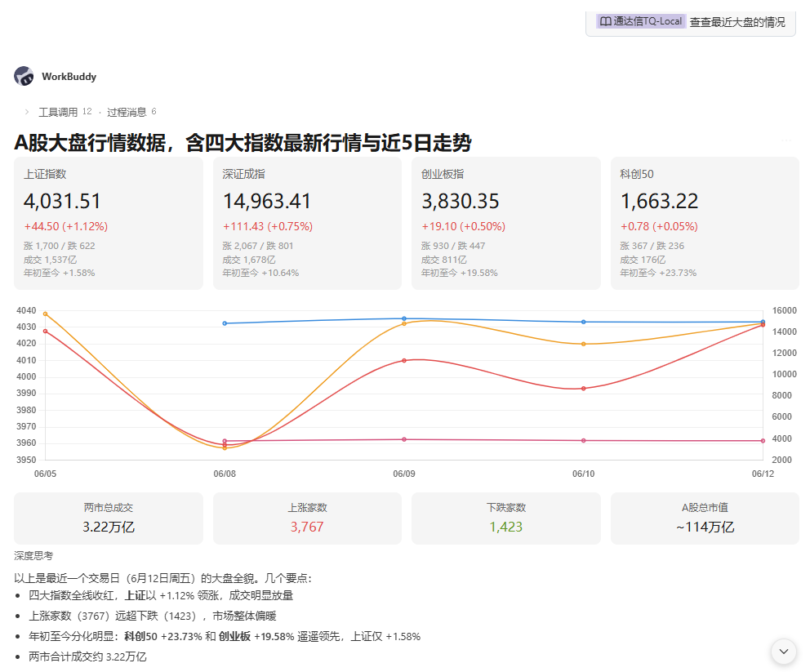Click the orange data point at 06/05
Image resolution: width=810 pixels, height=672 pixels.
(x=46, y=314)
